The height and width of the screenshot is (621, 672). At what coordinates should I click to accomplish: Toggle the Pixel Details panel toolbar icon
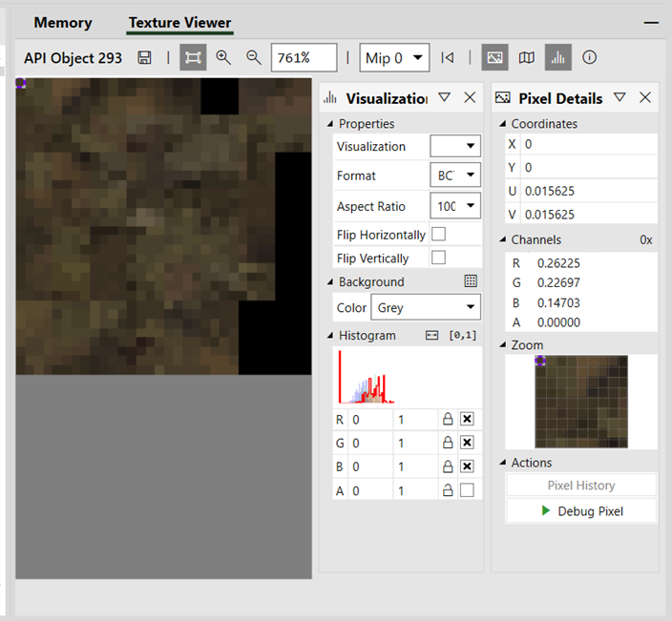click(494, 57)
